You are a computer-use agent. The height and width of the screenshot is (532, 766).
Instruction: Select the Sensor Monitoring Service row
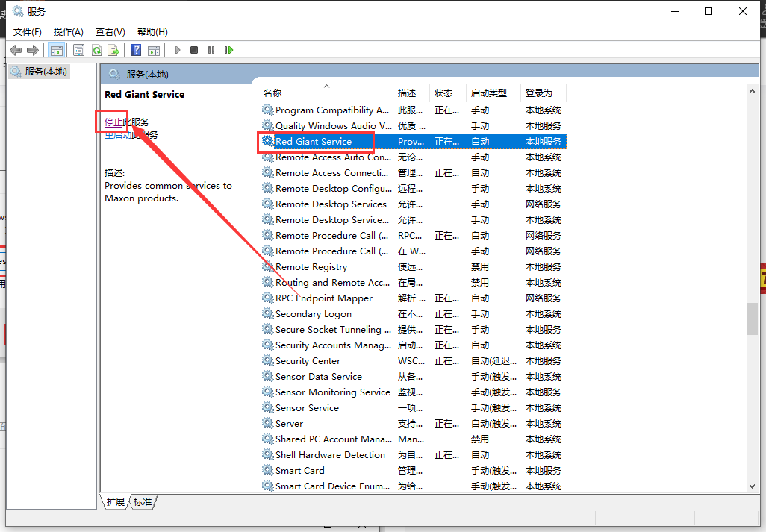[x=413, y=392]
